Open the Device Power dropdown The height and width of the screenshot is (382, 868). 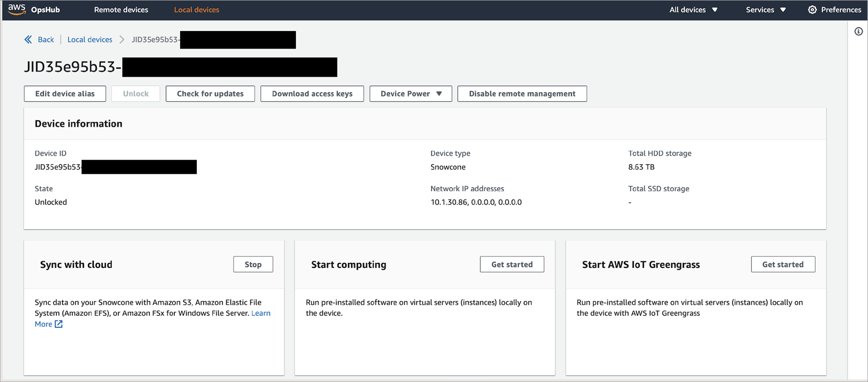(x=411, y=94)
